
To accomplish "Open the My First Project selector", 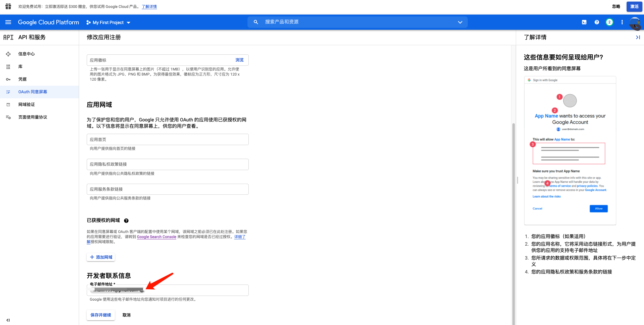I will 108,22.
